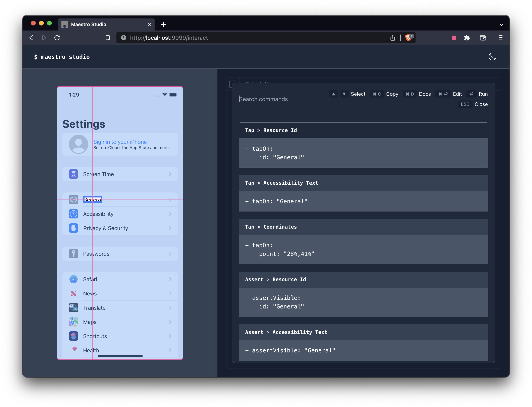Click the Passwords key icon
The height and width of the screenshot is (407, 532).
(73, 254)
